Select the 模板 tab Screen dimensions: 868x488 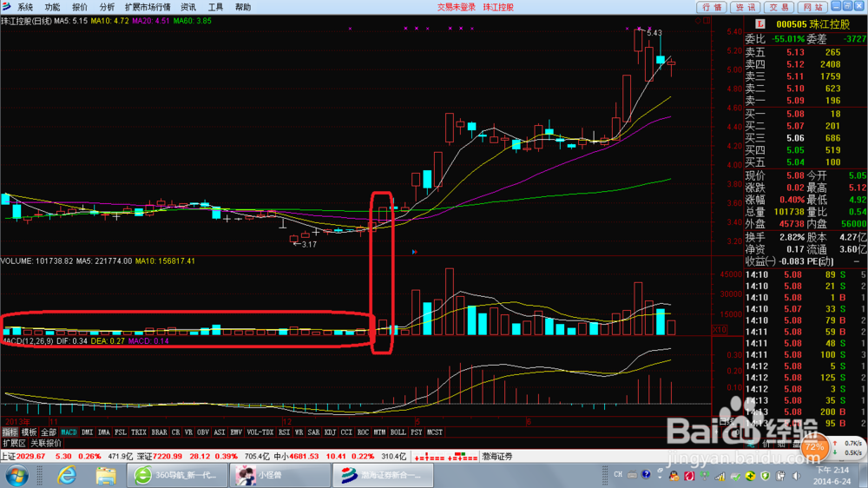(29, 432)
